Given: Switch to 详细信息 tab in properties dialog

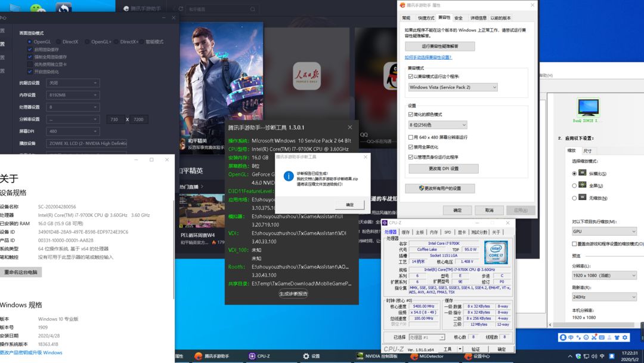Looking at the screenshot, I should [478, 18].
